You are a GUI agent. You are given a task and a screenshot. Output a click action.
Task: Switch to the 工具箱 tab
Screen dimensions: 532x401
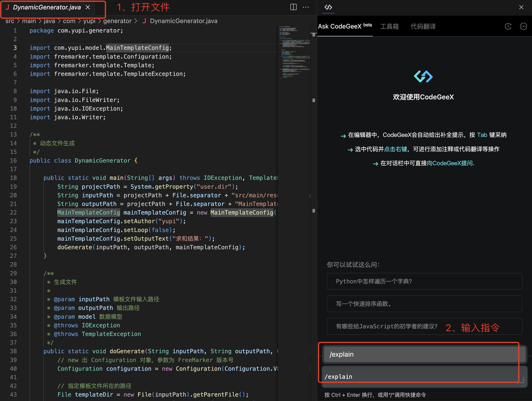pos(389,26)
